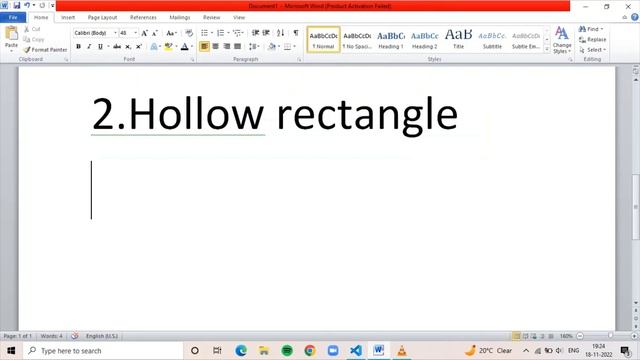The width and height of the screenshot is (640, 360).
Task: Click Replace in the Editing group
Action: pyautogui.click(x=593, y=40)
